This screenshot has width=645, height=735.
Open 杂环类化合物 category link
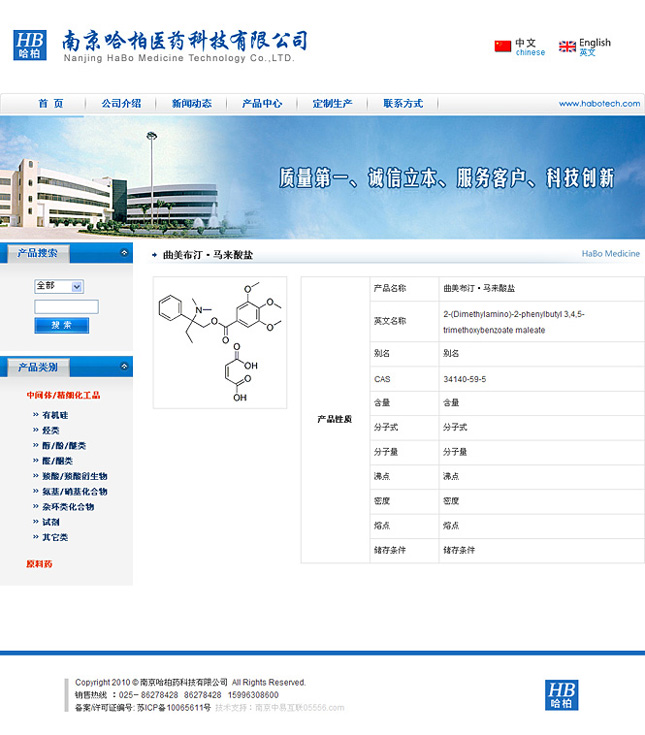pyautogui.click(x=68, y=507)
